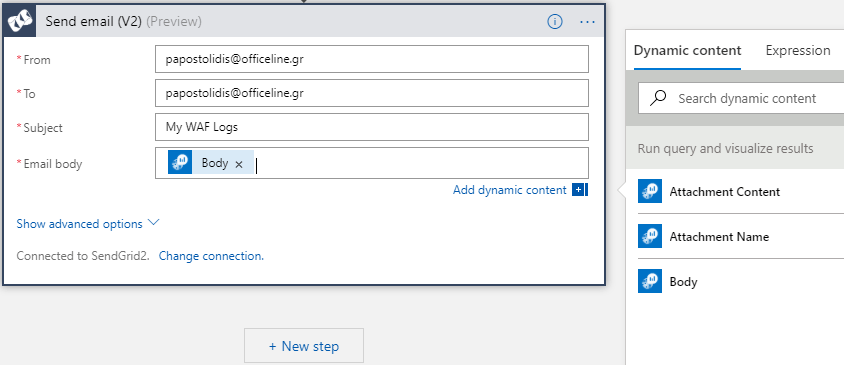
Task: Click the Body token icon in Email body
Action: point(180,163)
